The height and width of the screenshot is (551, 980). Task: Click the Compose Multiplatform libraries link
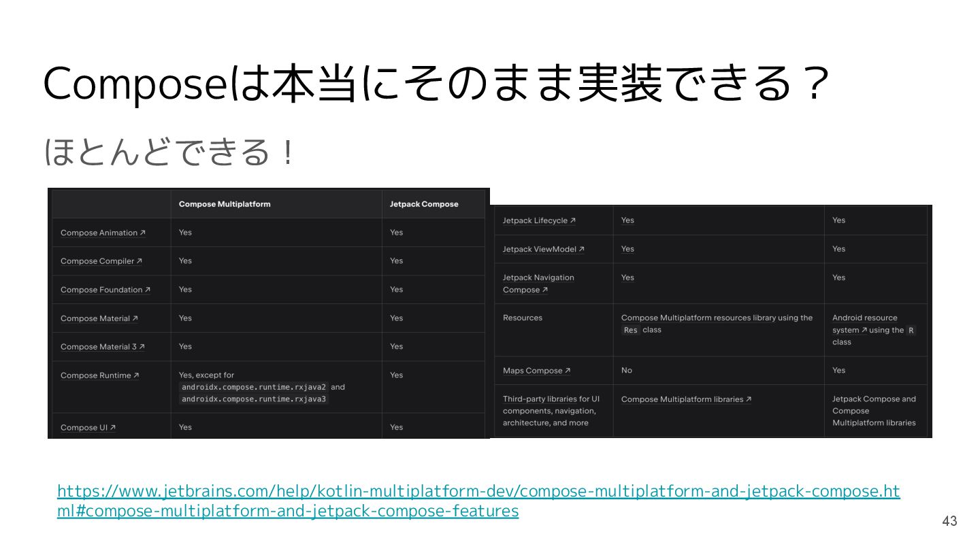pos(686,399)
